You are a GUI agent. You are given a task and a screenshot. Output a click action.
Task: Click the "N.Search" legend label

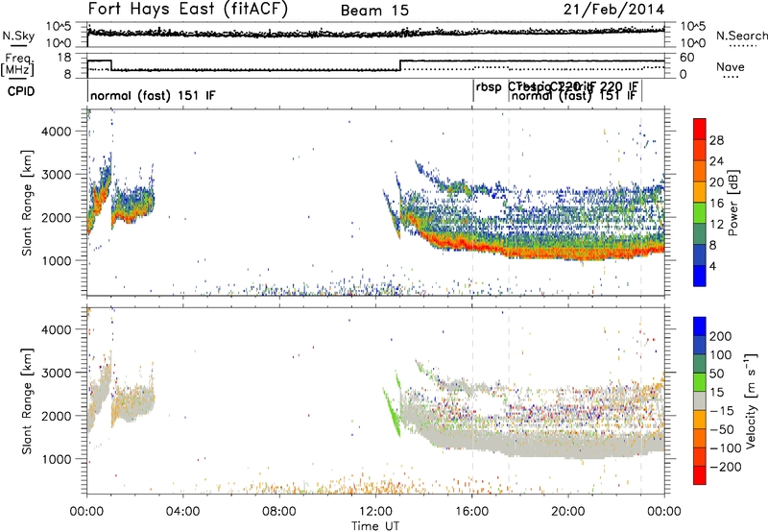coord(741,36)
